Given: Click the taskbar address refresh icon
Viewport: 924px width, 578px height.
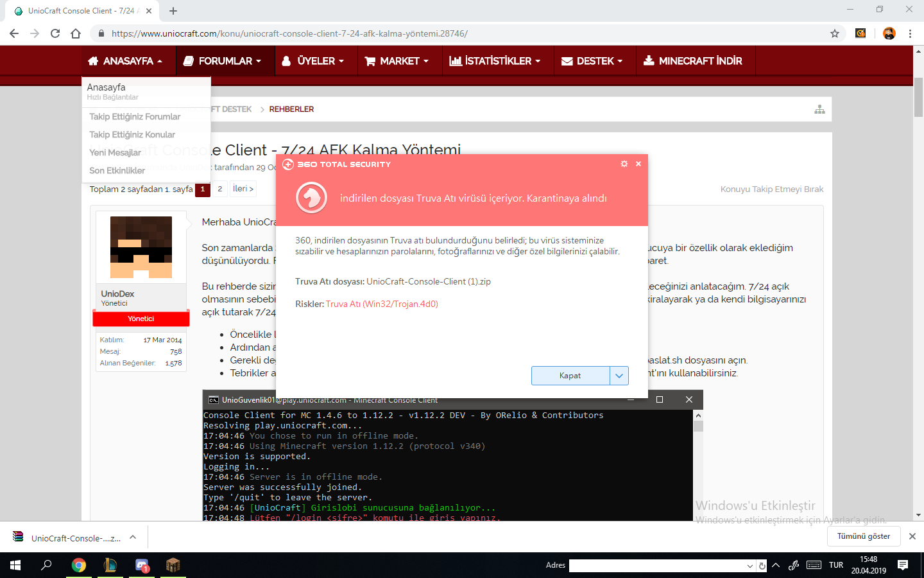Looking at the screenshot, I should pyautogui.click(x=762, y=566).
